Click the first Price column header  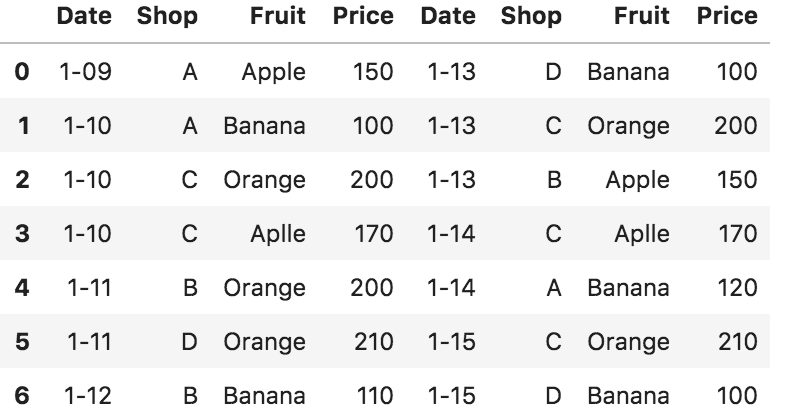363,16
